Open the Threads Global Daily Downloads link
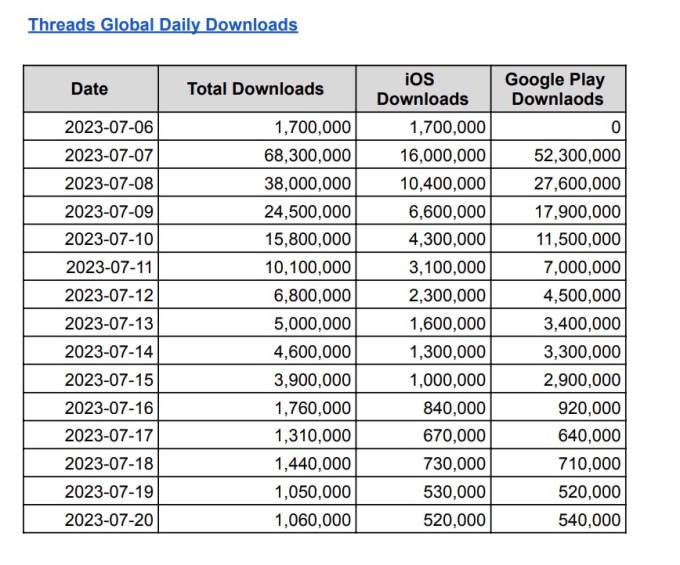 tap(162, 24)
